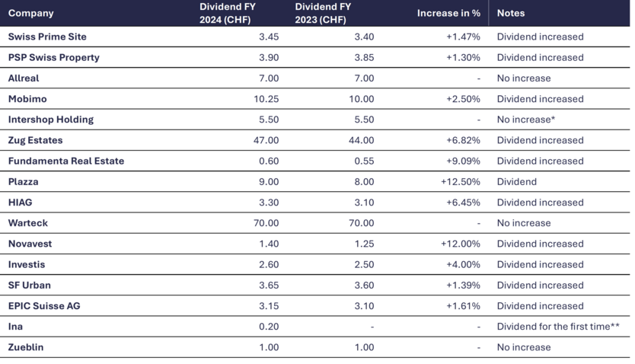The width and height of the screenshot is (635, 364).
Task: Click EPIC Suisse AG 2024 dividend 3.15
Action: pyautogui.click(x=269, y=305)
